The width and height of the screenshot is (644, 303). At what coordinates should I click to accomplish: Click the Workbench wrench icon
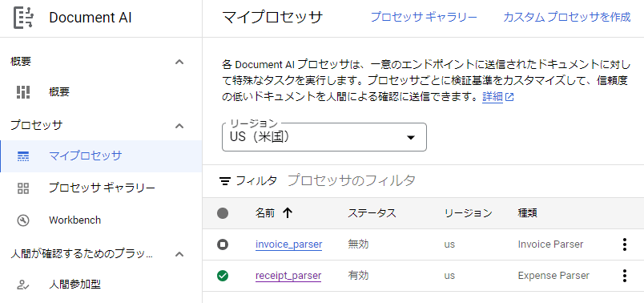[x=23, y=220]
